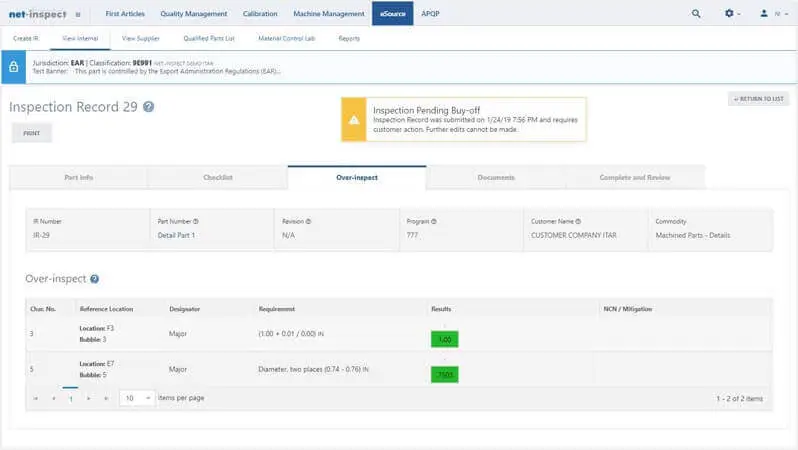Click the help icon next to Over-inspect heading
Screen dimensions: 798x450
click(x=95, y=280)
